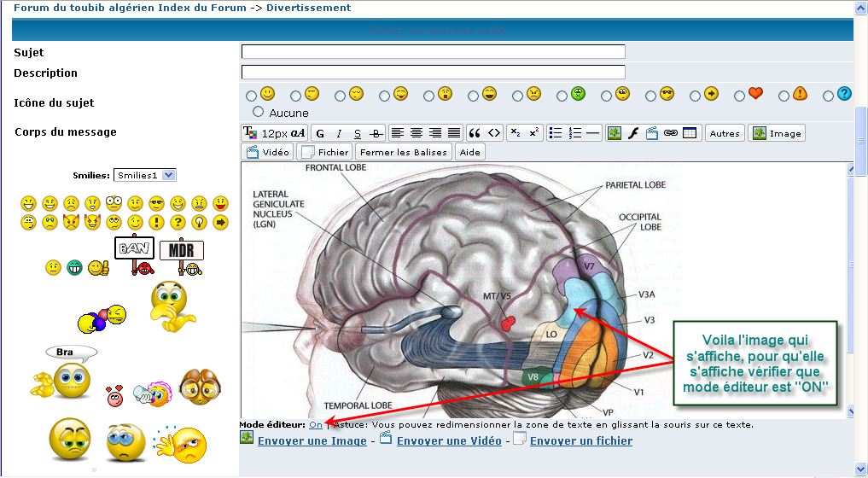Select the angry face topic icon radio

pos(517,96)
